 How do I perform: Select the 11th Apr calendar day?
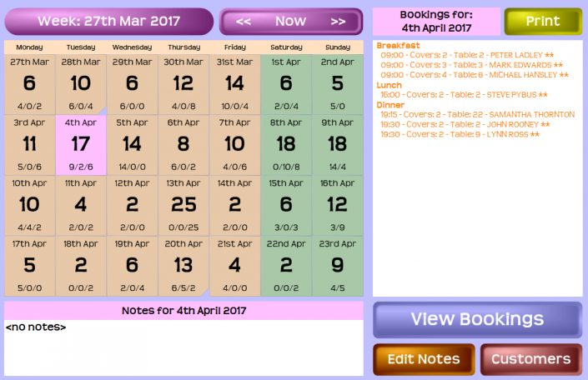pos(81,206)
